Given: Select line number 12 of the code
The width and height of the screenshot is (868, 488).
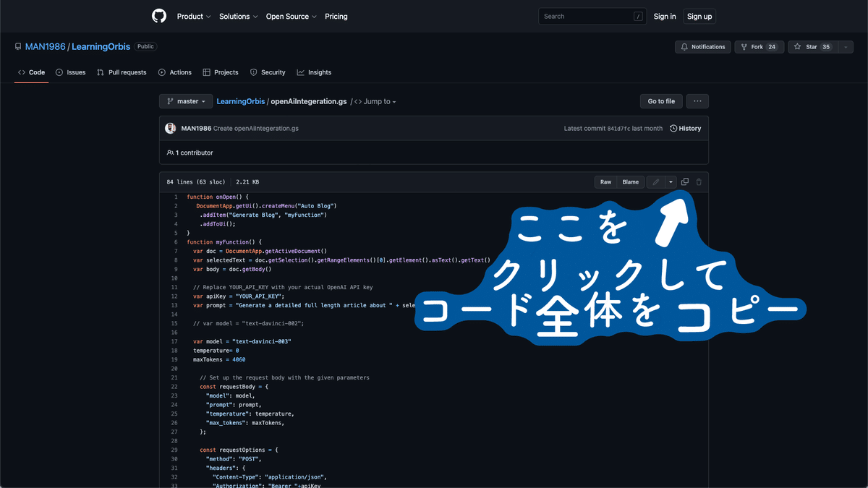Looking at the screenshot, I should tap(174, 296).
